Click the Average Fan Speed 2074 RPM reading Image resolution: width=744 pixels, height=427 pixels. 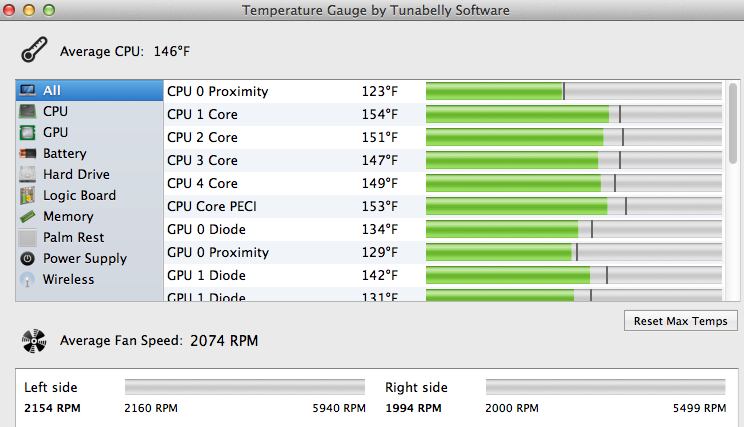click(x=224, y=341)
